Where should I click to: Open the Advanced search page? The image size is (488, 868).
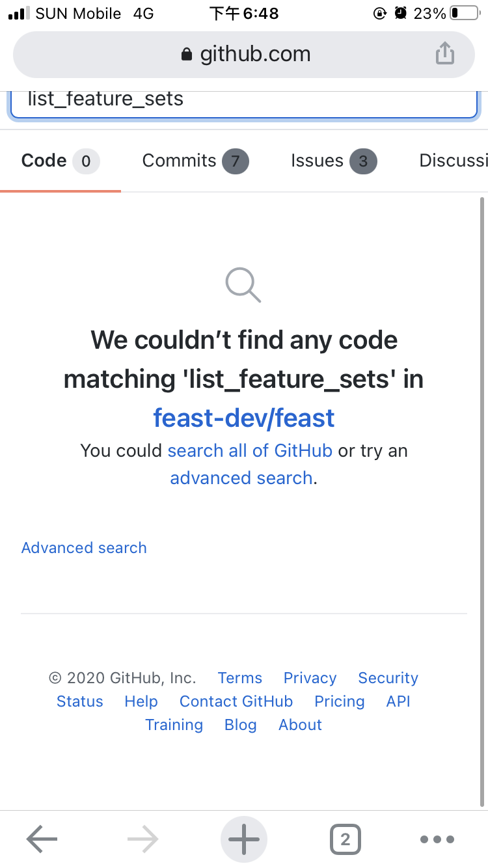(x=83, y=547)
